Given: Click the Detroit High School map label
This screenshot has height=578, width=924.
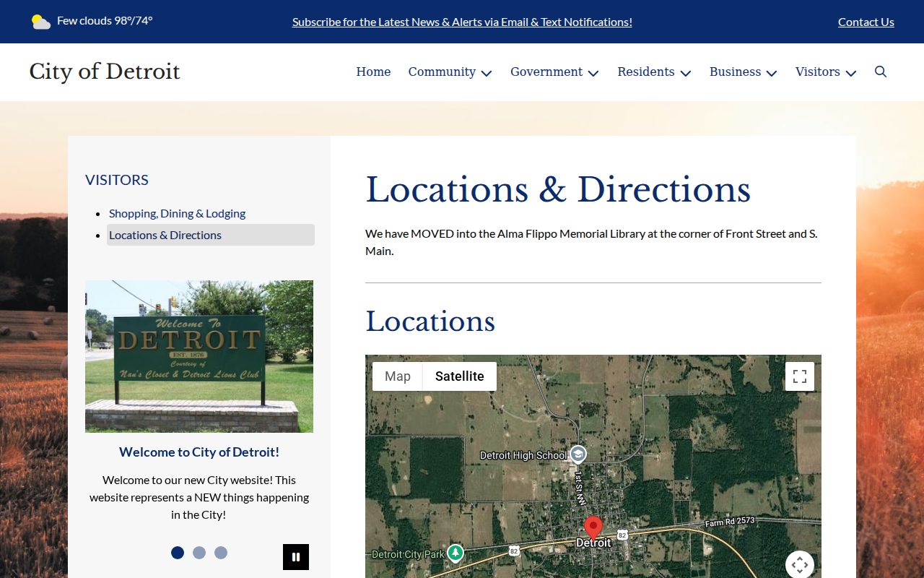Looking at the screenshot, I should pyautogui.click(x=524, y=455).
